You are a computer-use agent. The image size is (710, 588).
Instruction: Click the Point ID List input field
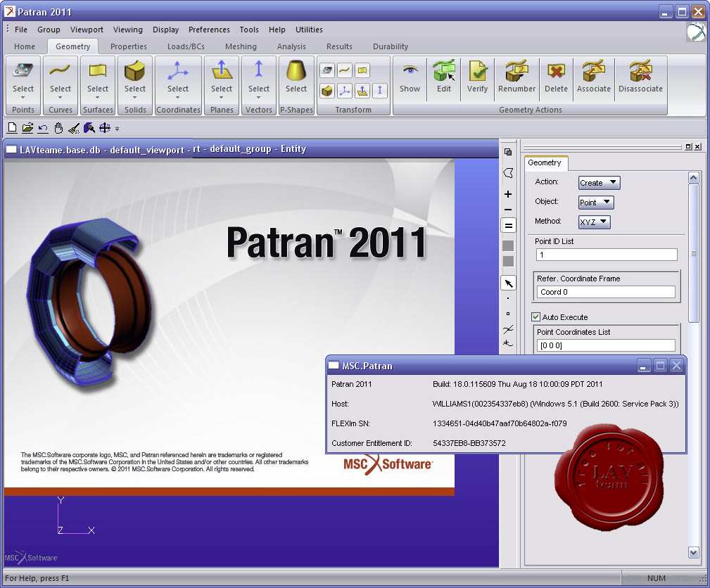[607, 255]
